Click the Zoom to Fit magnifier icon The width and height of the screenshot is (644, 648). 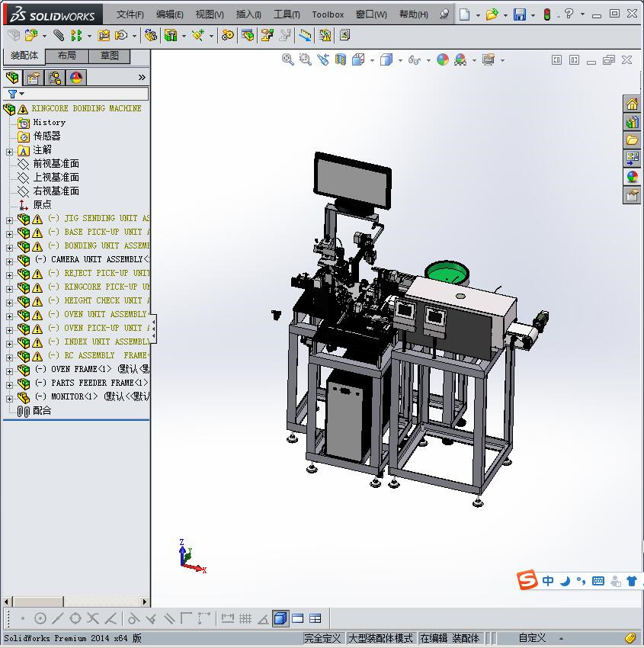point(287,60)
